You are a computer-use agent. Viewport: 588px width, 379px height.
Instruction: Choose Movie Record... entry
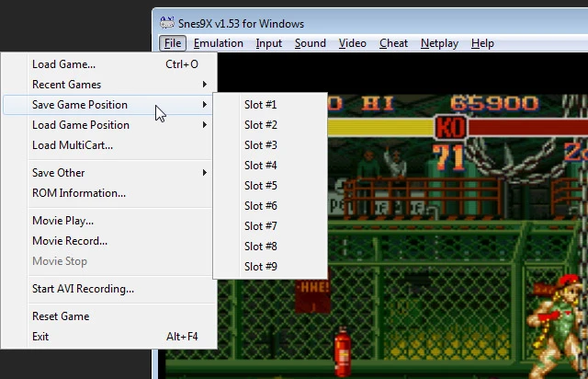pos(108,241)
